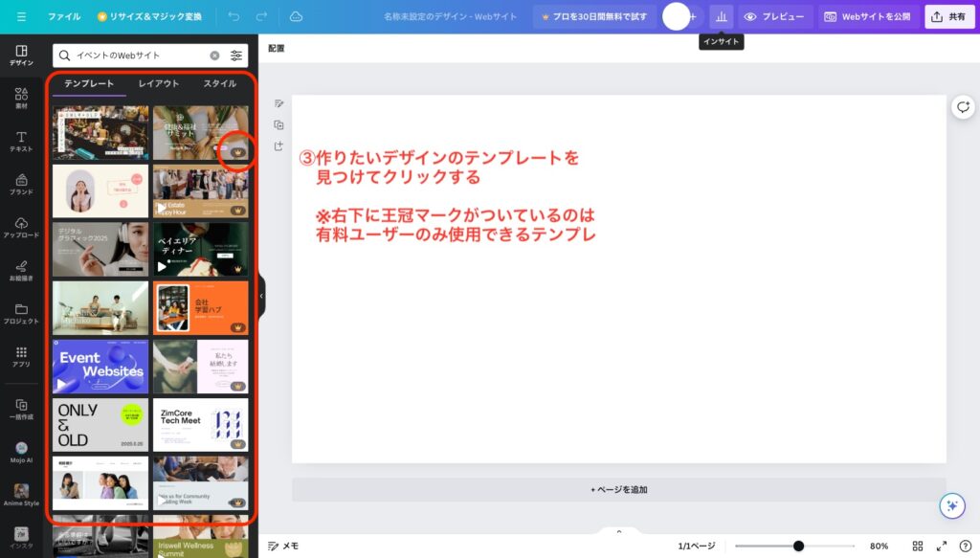Screen dimensions: 980x558
Task: Open the 配置 position option
Action: 277,48
